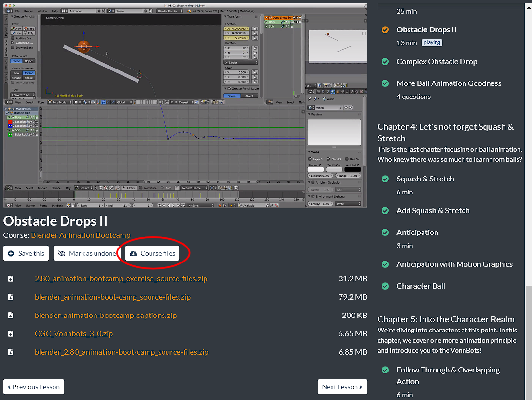Click Mark as undone button

pos(87,253)
